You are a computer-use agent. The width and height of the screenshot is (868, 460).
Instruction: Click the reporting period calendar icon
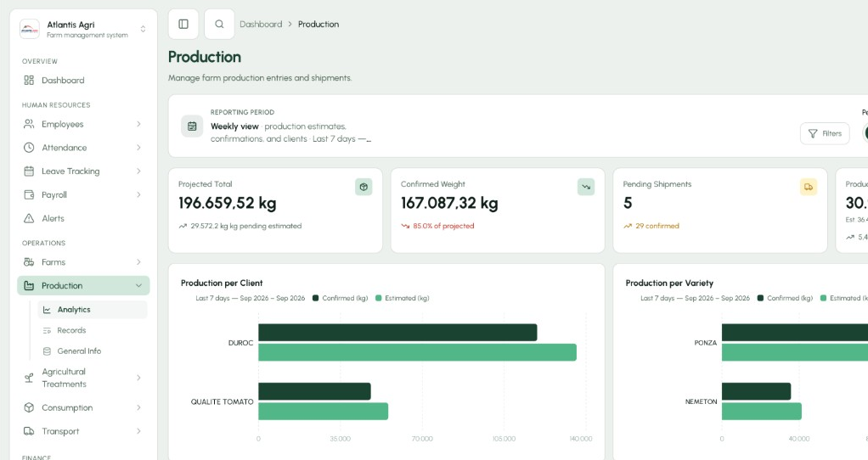pos(192,126)
